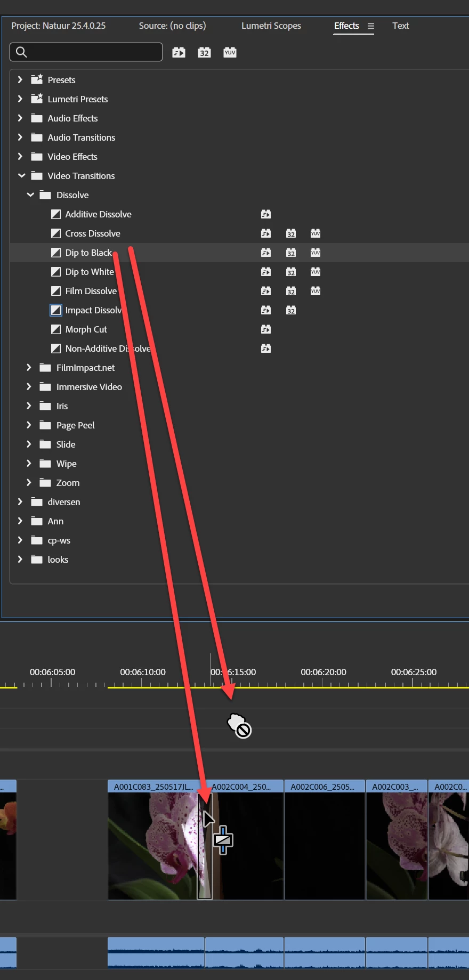The height and width of the screenshot is (980, 469).
Task: Toggle the YUV Effects filter button
Action: tap(230, 52)
